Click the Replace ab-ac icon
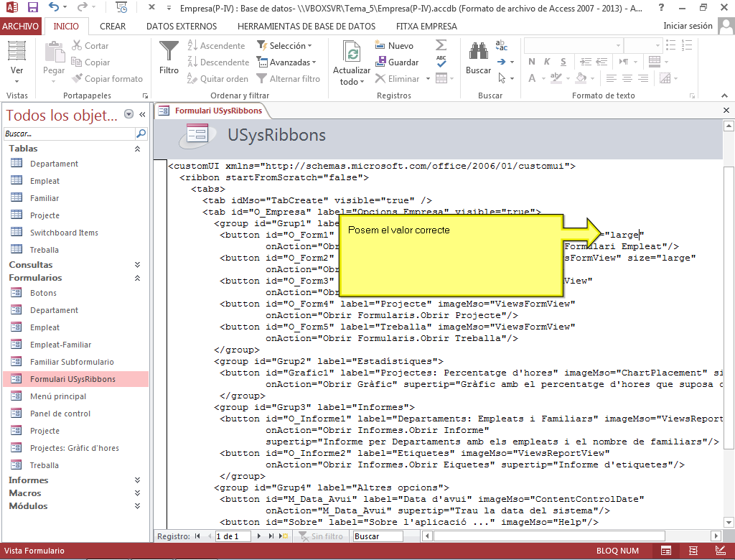 click(x=502, y=45)
